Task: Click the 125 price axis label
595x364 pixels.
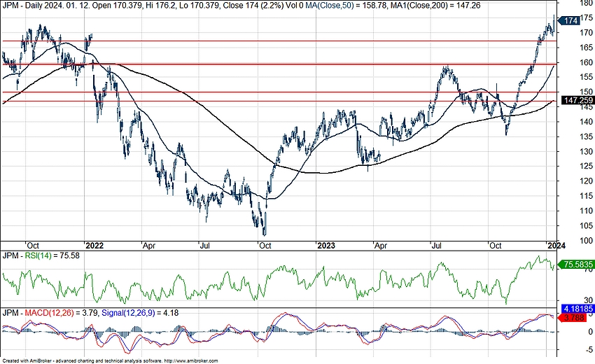Action: pos(587,166)
